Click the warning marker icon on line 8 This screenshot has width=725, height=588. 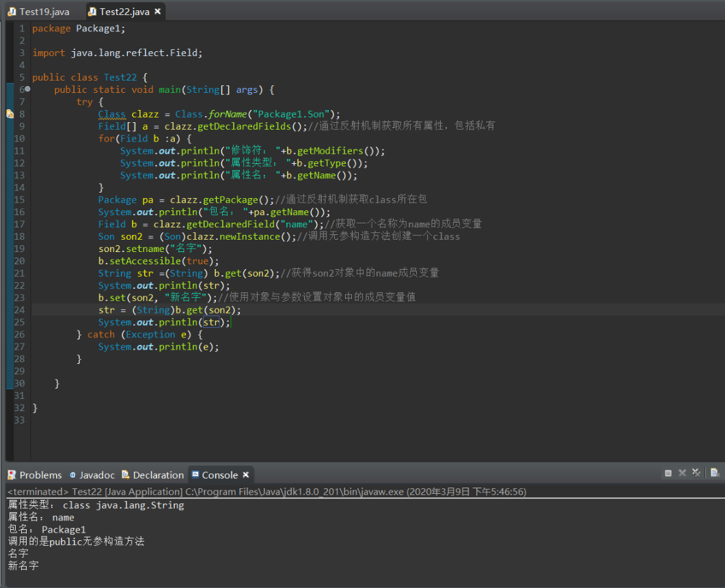pyautogui.click(x=10, y=114)
